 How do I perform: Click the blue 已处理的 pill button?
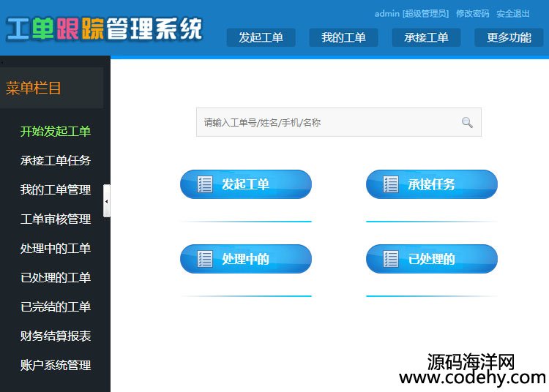[432, 259]
